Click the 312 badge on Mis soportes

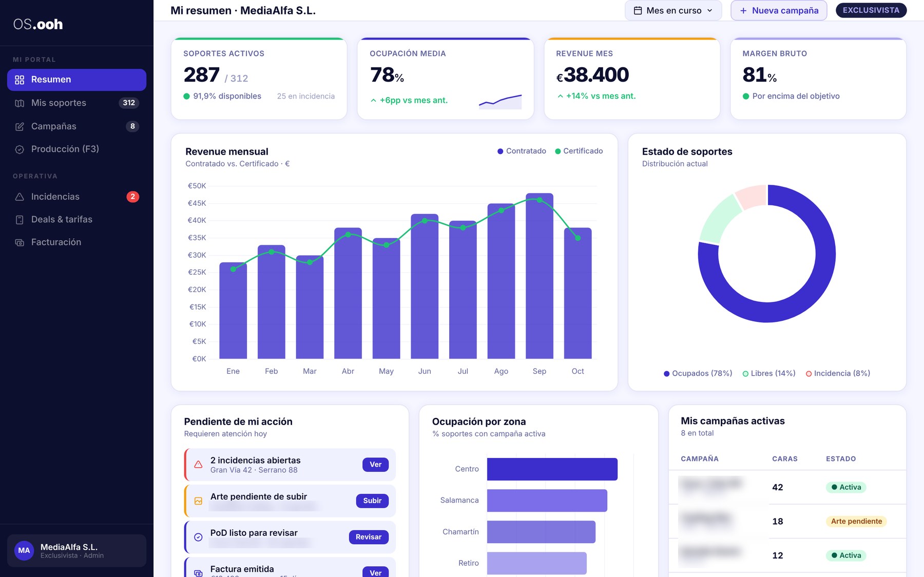pyautogui.click(x=129, y=103)
